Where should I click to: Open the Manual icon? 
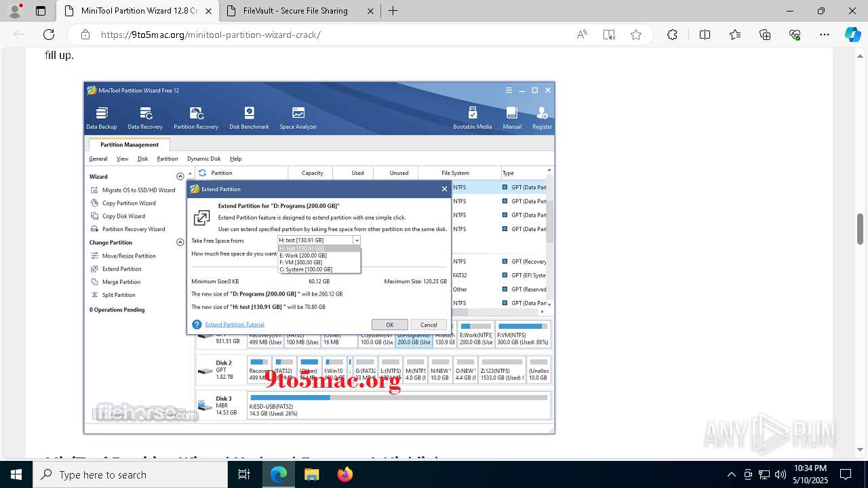coord(512,118)
